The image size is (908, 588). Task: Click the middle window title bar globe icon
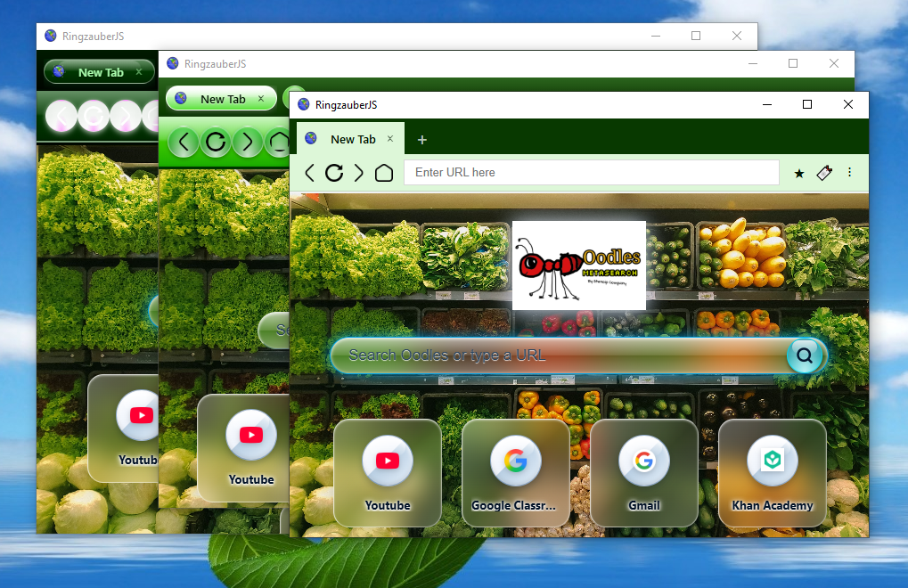pos(173,63)
